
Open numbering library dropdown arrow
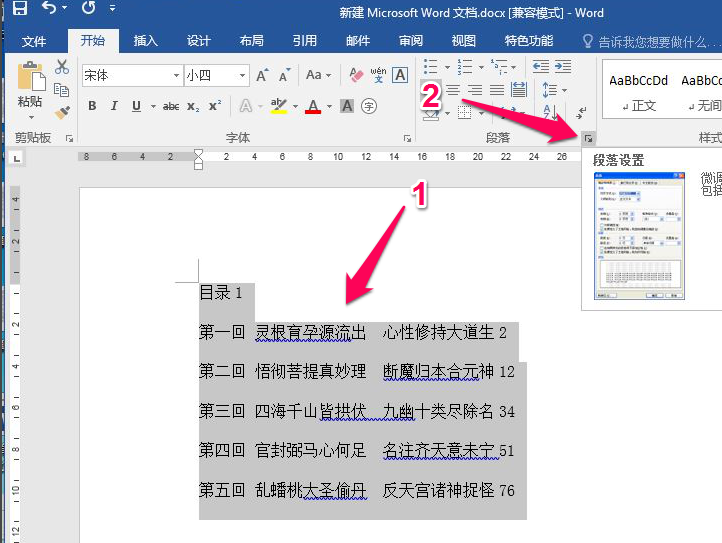coord(481,67)
